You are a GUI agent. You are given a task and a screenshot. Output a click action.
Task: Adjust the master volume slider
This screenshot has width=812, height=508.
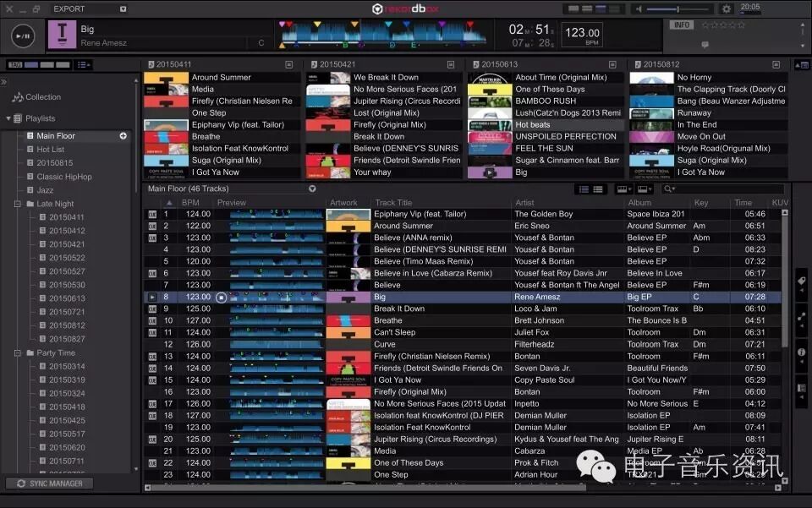click(x=678, y=8)
